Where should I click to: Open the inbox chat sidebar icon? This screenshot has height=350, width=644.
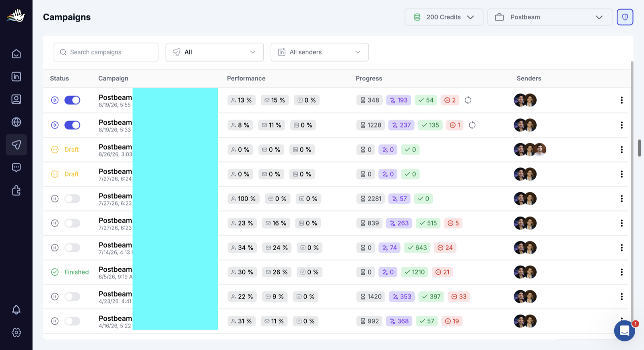[x=16, y=167]
